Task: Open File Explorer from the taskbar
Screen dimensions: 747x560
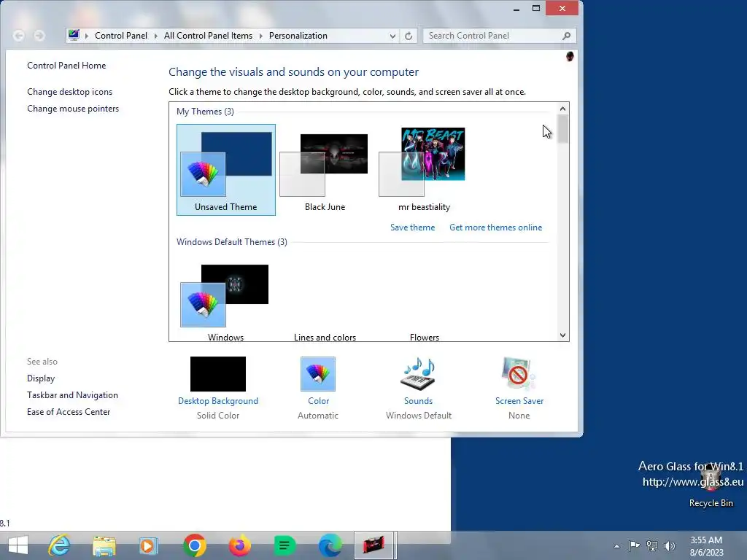Action: coord(104,545)
